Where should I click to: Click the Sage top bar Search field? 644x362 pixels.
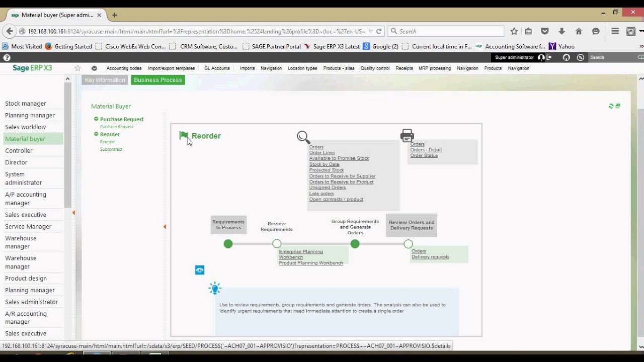click(612, 57)
